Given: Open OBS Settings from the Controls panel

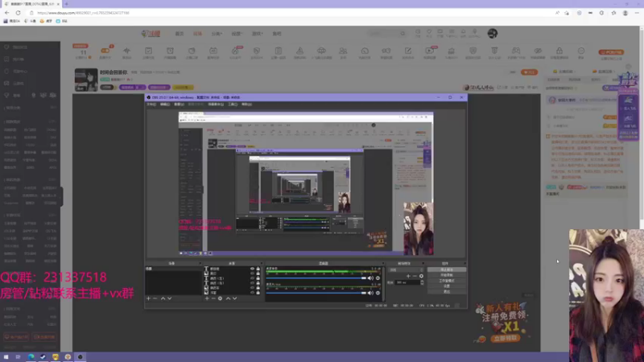Looking at the screenshot, I should [447, 286].
